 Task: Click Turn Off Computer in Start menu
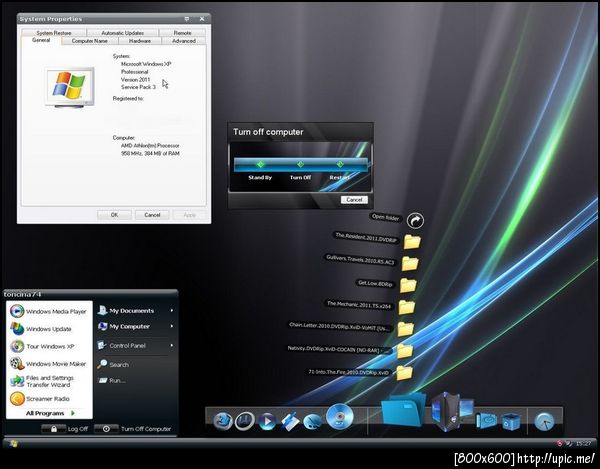click(133, 429)
